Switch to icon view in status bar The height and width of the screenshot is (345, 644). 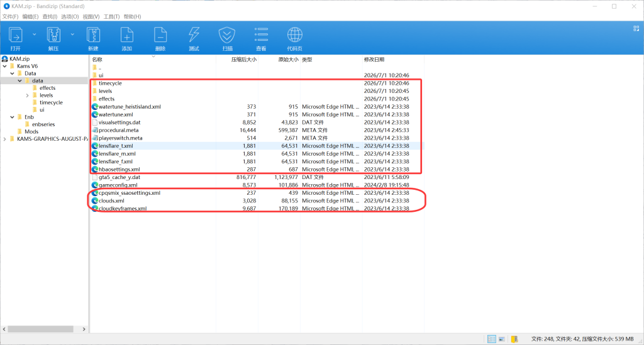coord(501,339)
